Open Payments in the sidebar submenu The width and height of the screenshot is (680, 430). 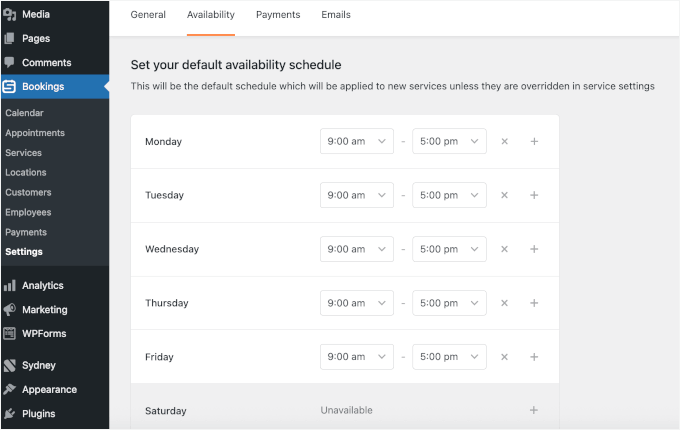(x=26, y=232)
